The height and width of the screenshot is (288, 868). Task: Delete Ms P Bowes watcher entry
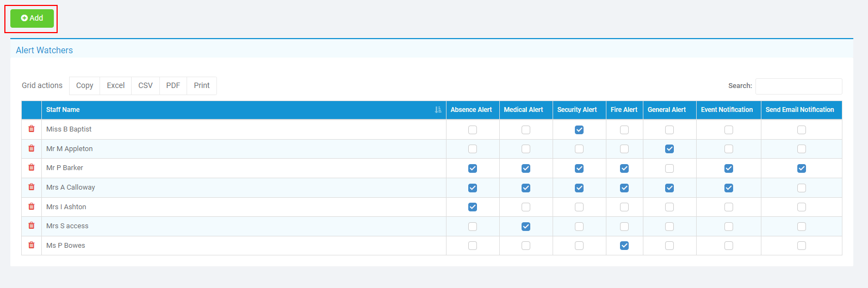32,245
